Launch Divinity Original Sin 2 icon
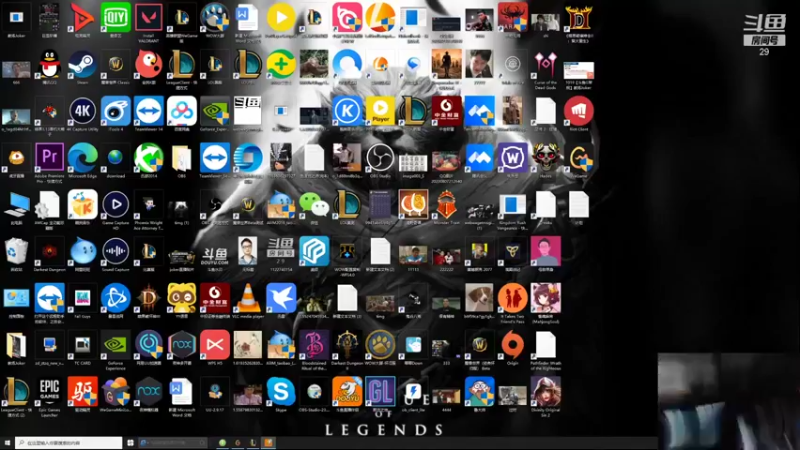Screen dimensions: 800x450 tap(545, 392)
